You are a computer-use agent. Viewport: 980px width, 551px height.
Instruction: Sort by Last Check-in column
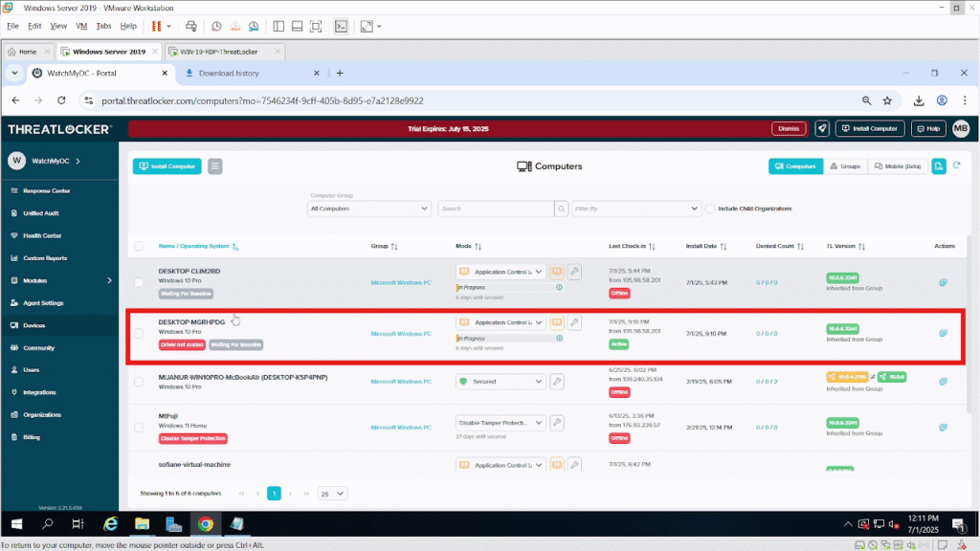(x=632, y=246)
